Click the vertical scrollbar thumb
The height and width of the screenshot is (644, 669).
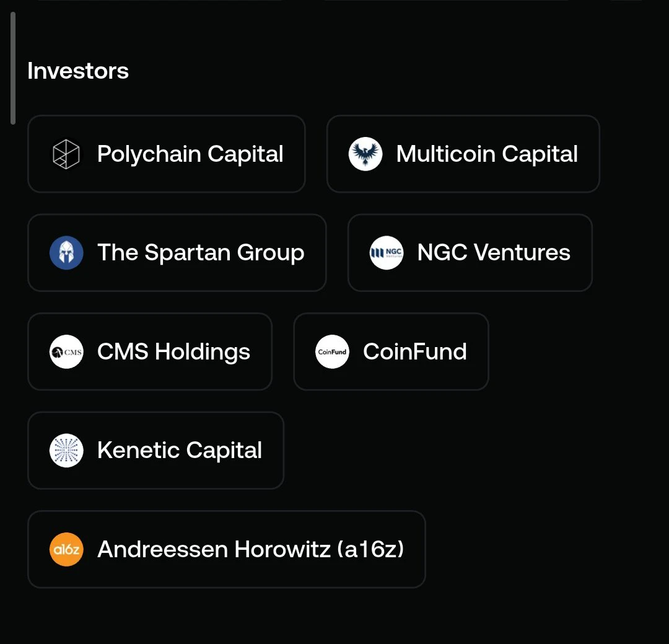point(13,68)
